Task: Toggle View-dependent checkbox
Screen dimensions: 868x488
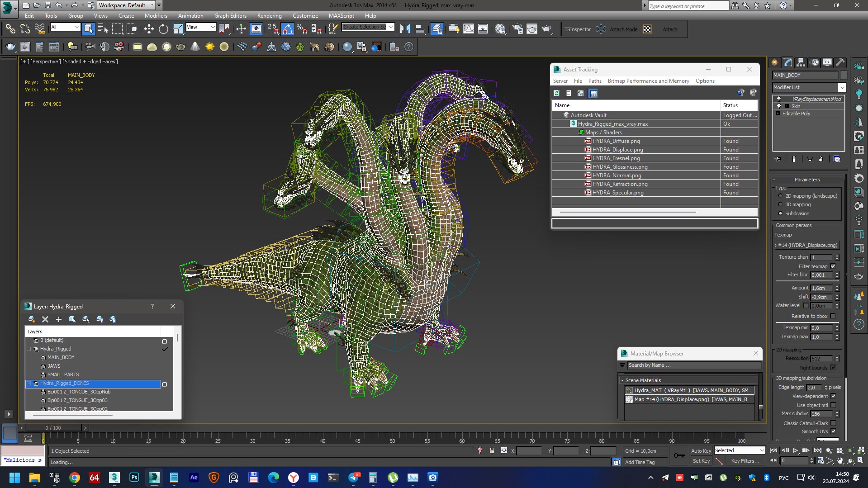Action: pos(833,396)
